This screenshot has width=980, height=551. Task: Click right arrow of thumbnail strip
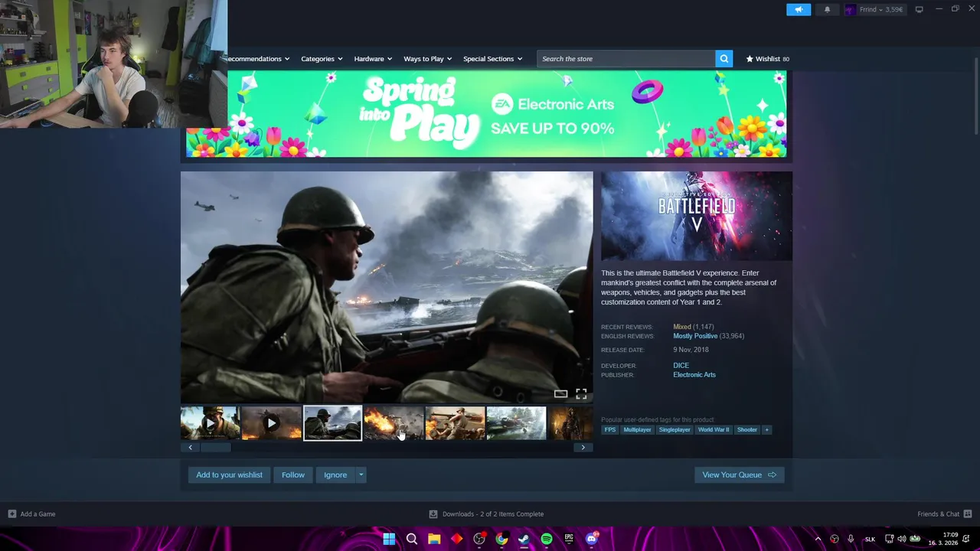tap(583, 448)
